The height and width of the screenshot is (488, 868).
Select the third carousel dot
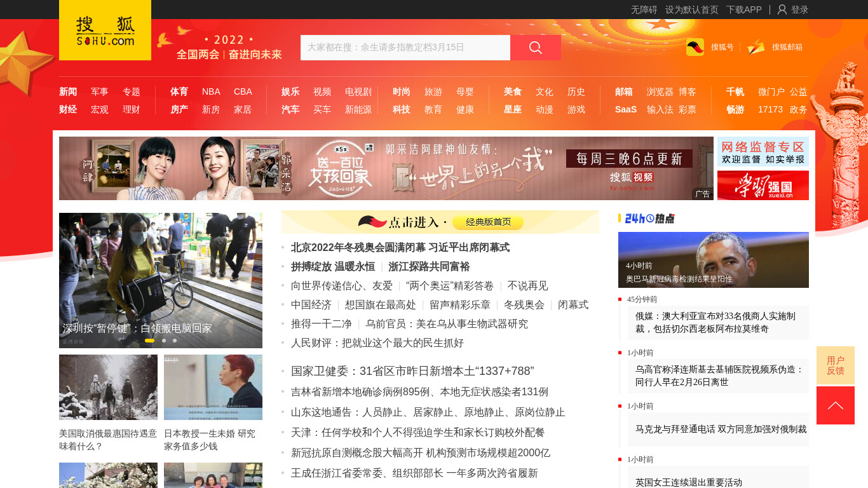(x=175, y=341)
